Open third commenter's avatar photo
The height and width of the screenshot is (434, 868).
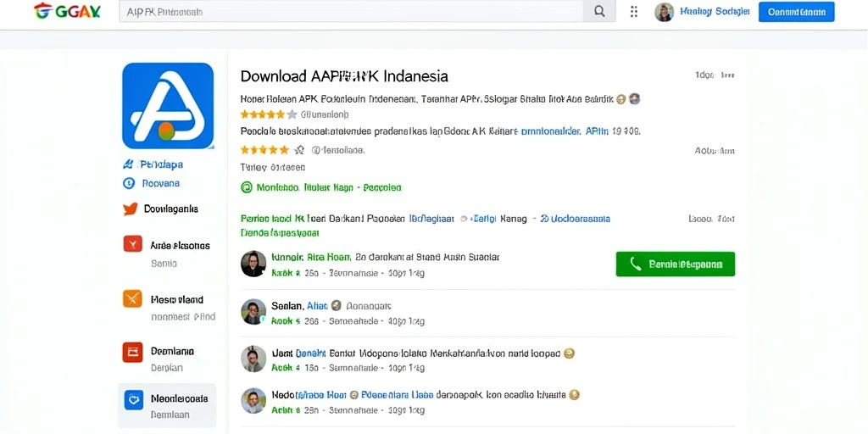pos(253,359)
